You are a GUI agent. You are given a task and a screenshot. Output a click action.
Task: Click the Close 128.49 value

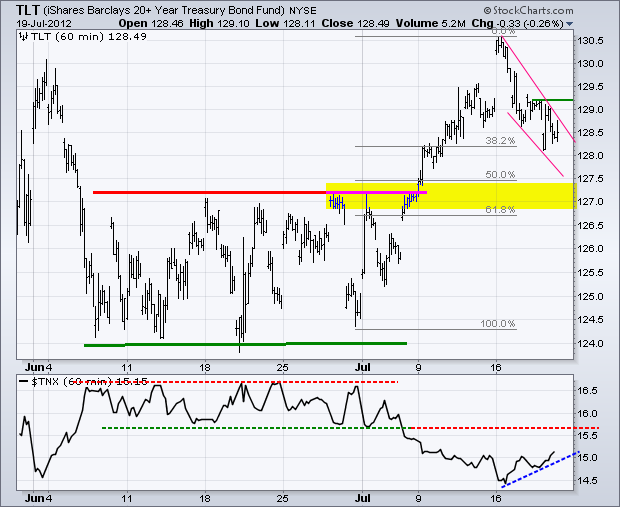(x=355, y=23)
